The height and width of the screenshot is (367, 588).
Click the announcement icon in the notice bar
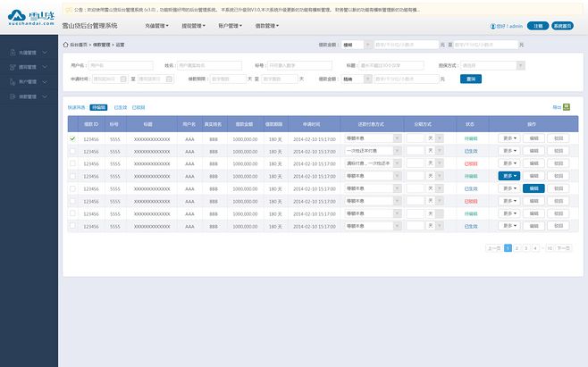coord(69,10)
